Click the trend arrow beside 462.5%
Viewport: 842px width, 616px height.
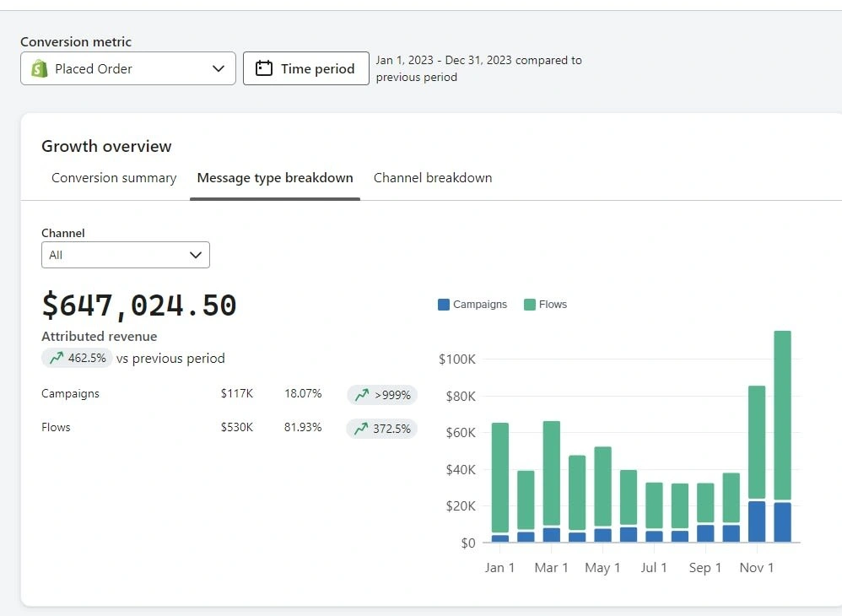[x=57, y=359]
